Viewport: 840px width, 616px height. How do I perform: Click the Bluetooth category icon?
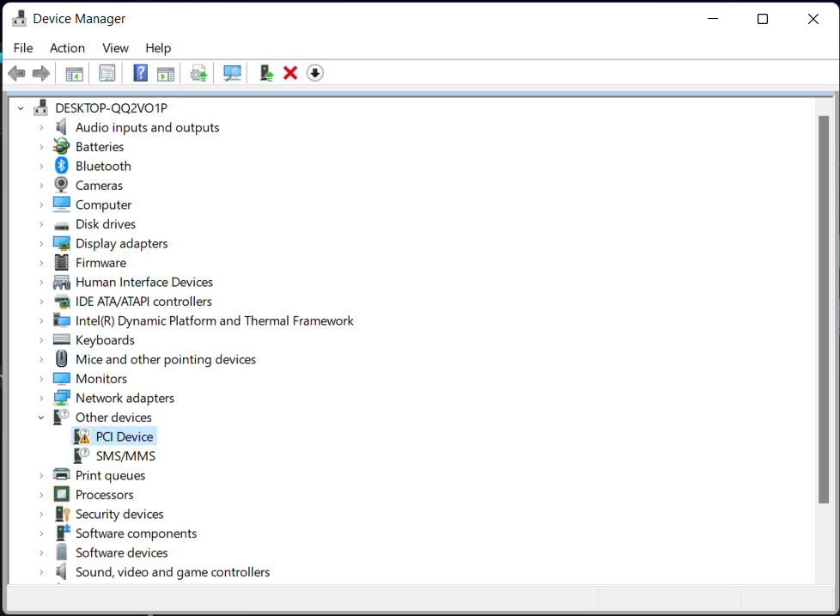[61, 166]
